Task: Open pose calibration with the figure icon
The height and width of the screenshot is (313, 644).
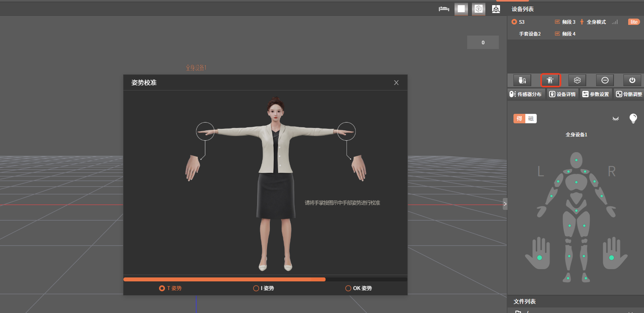Action: point(550,80)
